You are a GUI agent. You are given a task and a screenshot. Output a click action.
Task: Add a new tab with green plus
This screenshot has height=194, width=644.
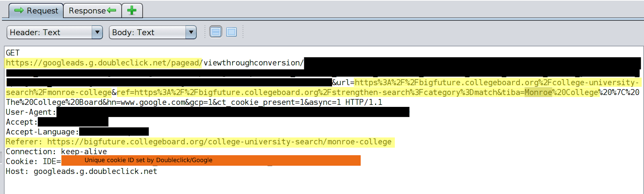click(x=132, y=10)
